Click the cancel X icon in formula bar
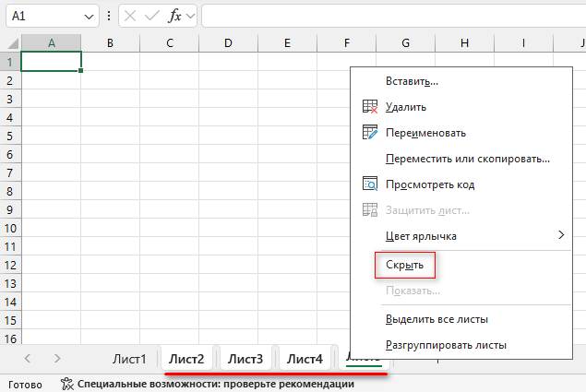 pyautogui.click(x=130, y=17)
